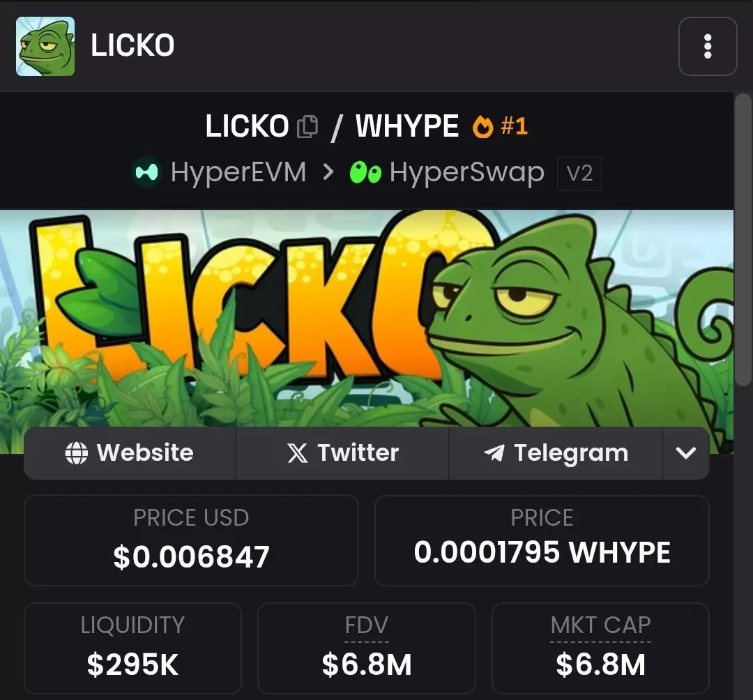This screenshot has height=700, width=753.
Task: Click the HyperEVM chain logo icon
Action: (146, 172)
